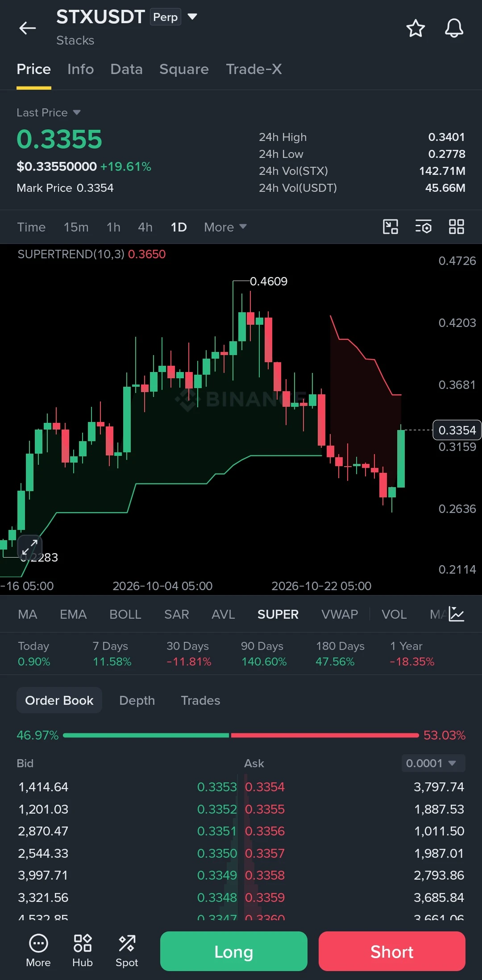The height and width of the screenshot is (980, 482).
Task: Open chart indicator settings icon
Action: click(x=423, y=227)
